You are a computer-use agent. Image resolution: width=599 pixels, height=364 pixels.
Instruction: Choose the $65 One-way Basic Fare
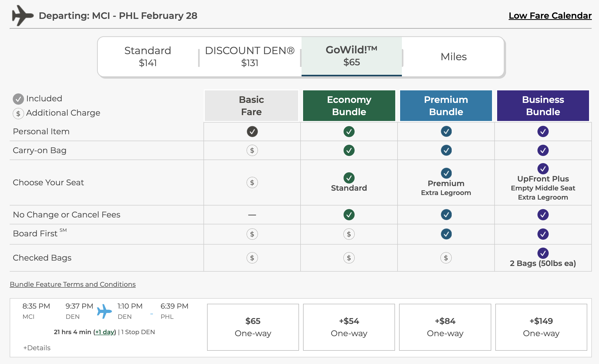coord(253,327)
